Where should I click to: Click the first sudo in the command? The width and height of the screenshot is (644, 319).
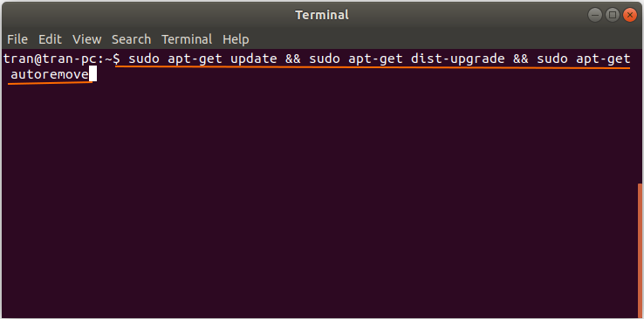click(144, 59)
